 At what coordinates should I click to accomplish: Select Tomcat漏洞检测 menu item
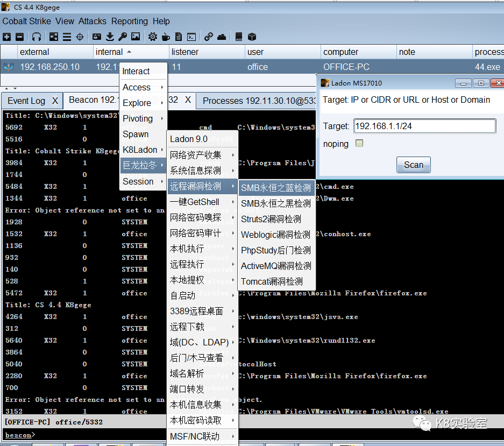click(276, 282)
